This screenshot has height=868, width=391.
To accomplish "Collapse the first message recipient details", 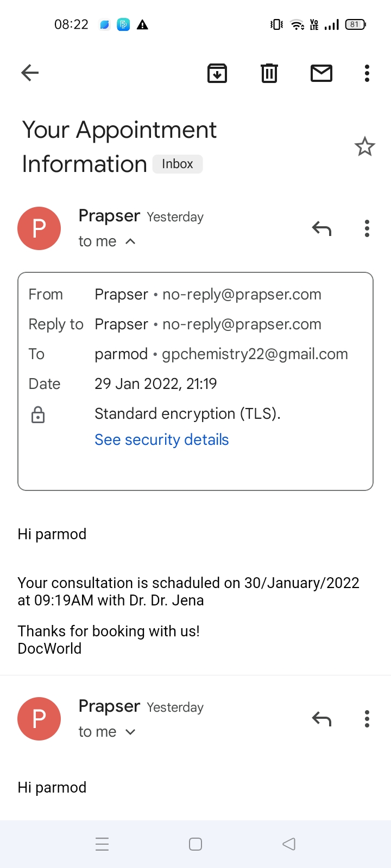I will [130, 241].
